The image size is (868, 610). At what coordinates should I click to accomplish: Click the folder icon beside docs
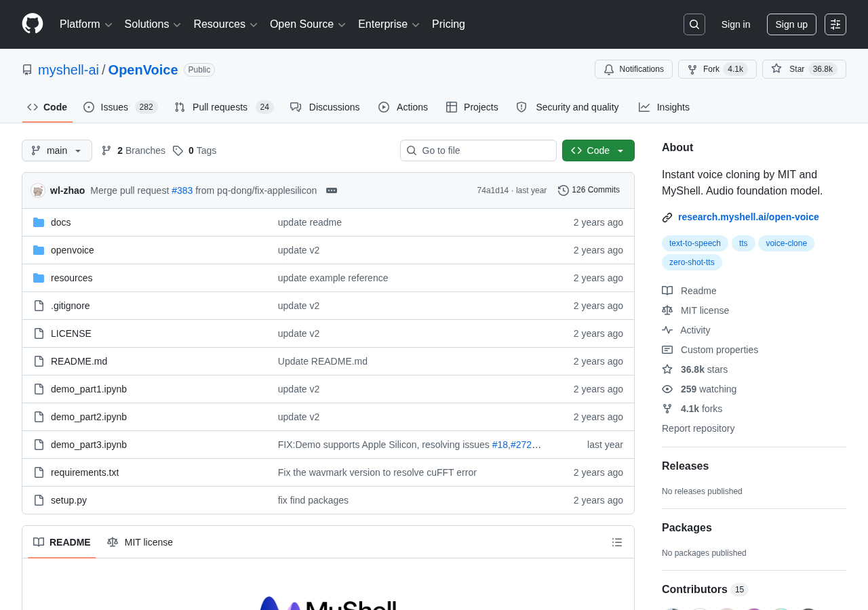coord(39,222)
